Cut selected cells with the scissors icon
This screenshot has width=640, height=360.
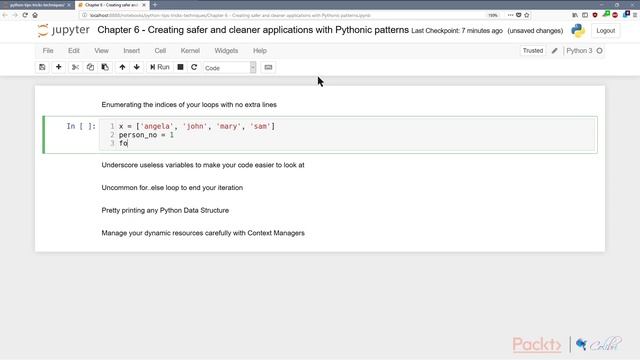pyautogui.click(x=75, y=67)
